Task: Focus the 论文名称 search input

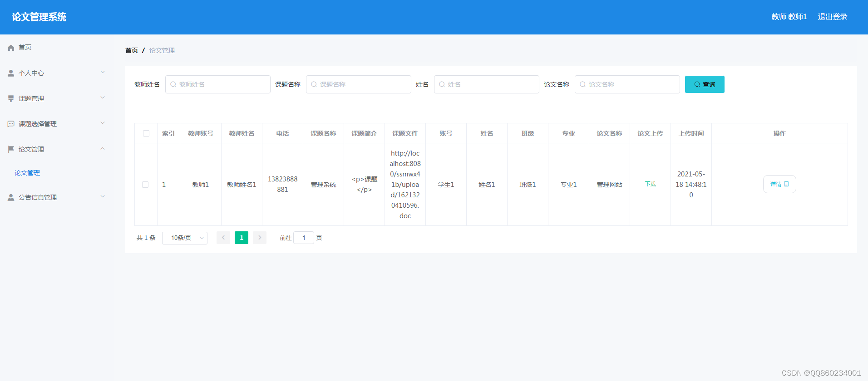Action: click(627, 84)
